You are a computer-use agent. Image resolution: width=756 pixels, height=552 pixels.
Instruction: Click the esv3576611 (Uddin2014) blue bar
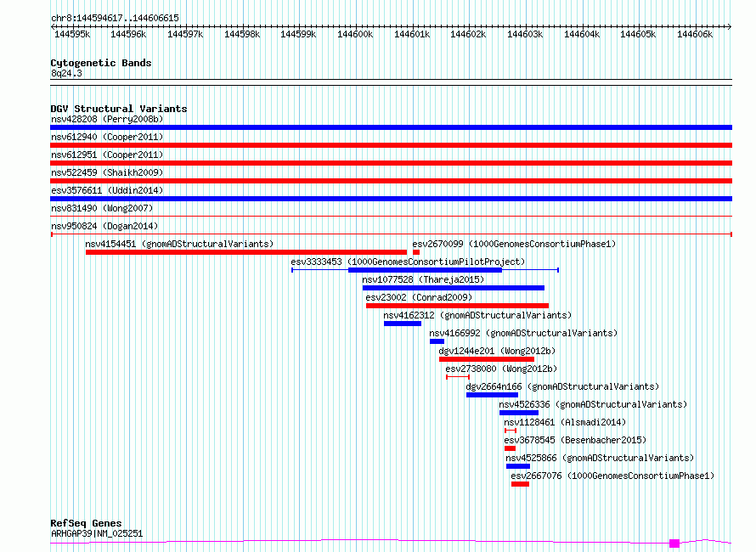tap(391, 199)
